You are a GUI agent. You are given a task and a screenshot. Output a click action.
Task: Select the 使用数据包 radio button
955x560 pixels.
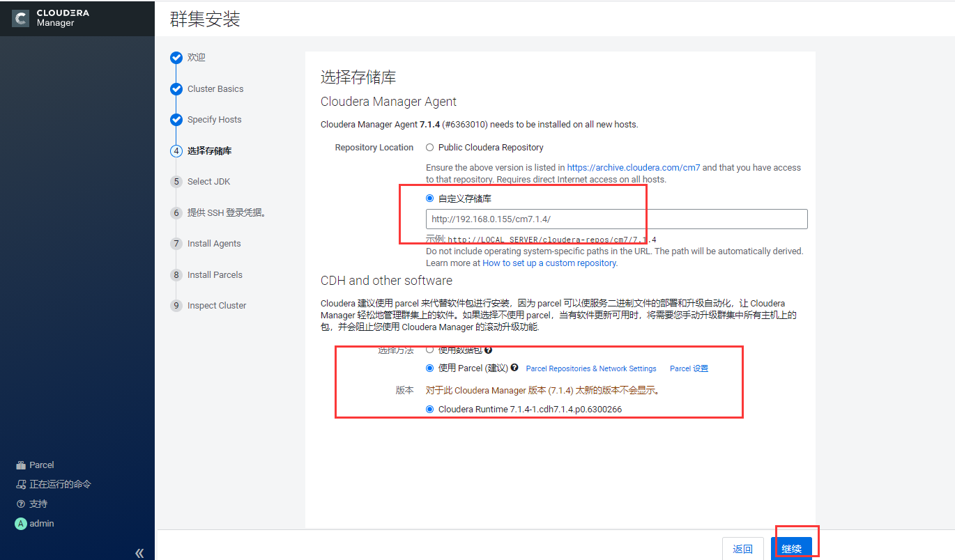(430, 350)
